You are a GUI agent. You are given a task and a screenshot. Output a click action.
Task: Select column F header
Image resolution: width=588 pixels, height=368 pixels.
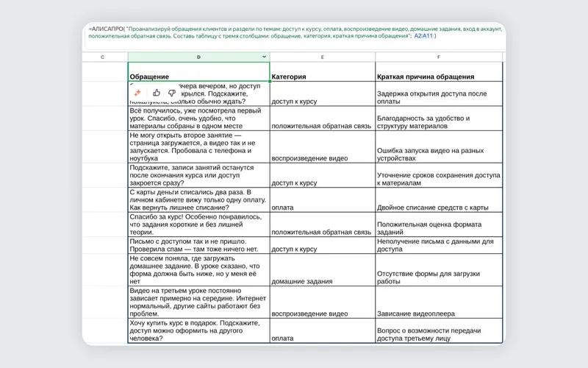(x=439, y=57)
